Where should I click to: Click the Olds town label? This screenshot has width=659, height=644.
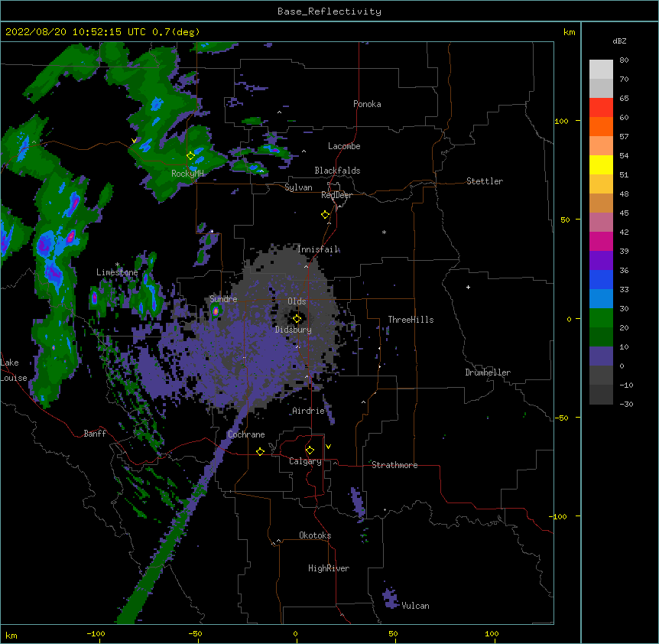coord(297,301)
